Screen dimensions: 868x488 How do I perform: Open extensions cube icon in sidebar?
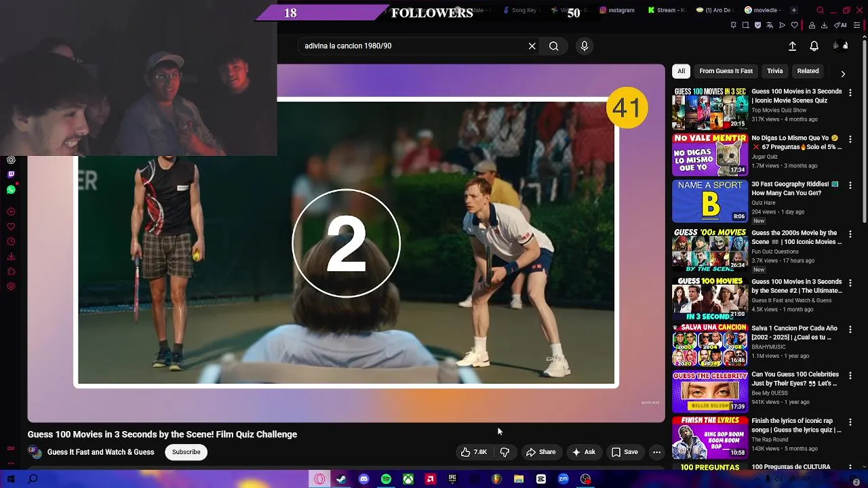point(11,272)
